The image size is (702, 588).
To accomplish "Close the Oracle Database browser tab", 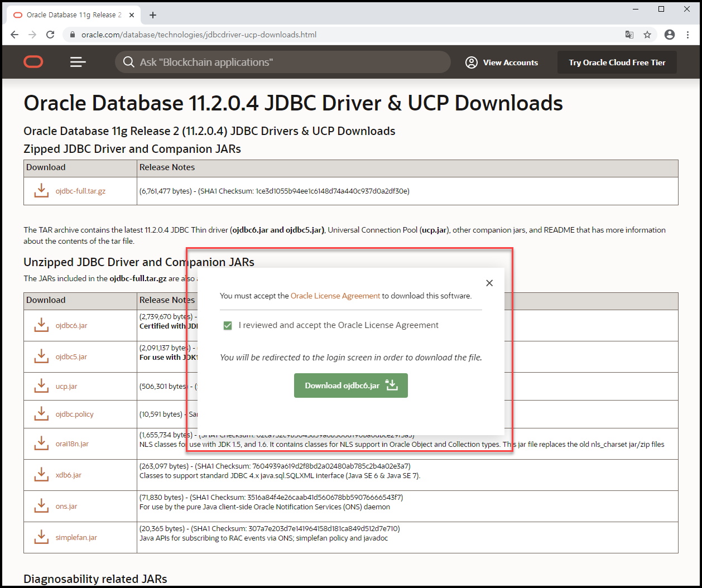I will pyautogui.click(x=132, y=15).
